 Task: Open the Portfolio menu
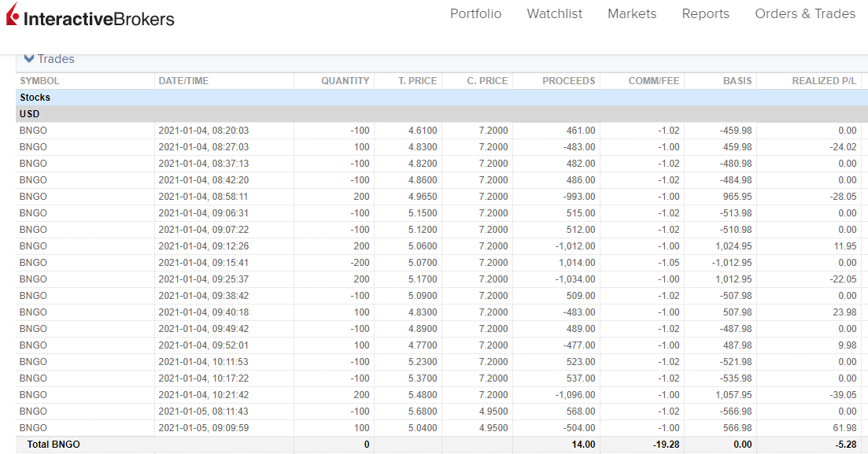click(475, 14)
